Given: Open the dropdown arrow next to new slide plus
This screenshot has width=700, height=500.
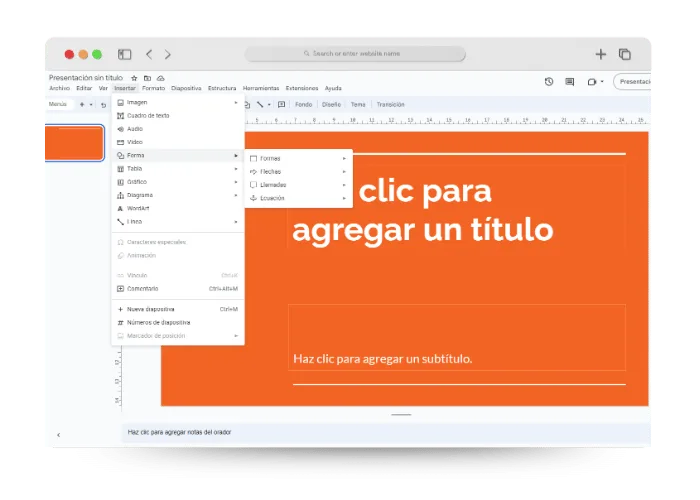Looking at the screenshot, I should pyautogui.click(x=91, y=105).
